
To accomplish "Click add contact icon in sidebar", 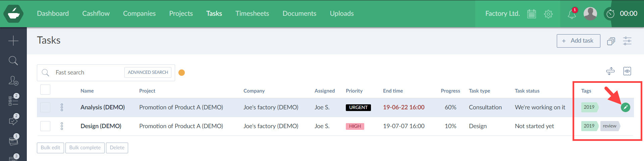I will point(13,81).
